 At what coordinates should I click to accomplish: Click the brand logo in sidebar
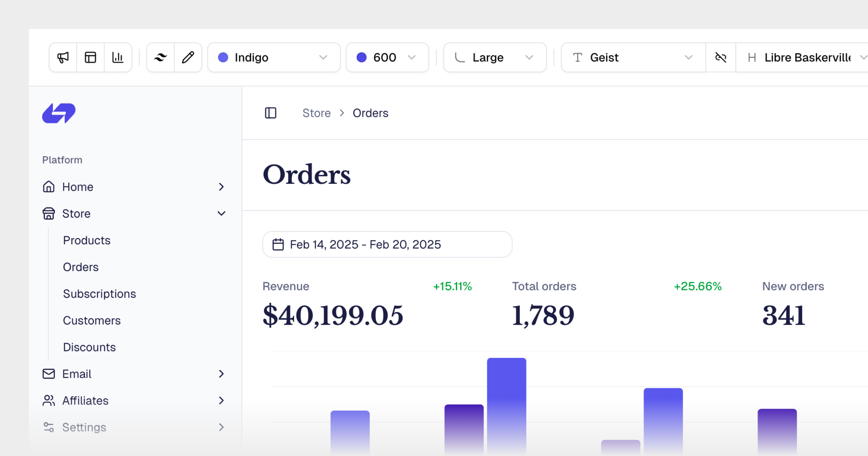pyautogui.click(x=59, y=113)
